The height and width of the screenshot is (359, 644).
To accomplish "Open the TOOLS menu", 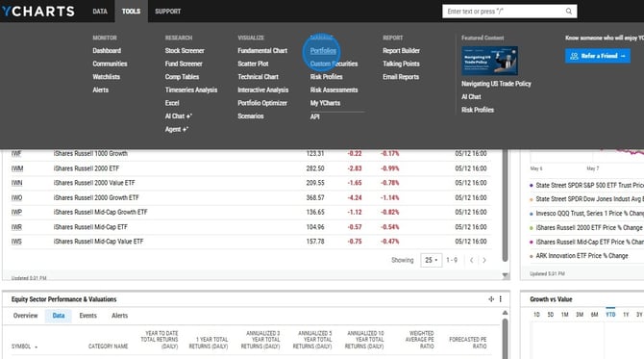I will pos(131,12).
